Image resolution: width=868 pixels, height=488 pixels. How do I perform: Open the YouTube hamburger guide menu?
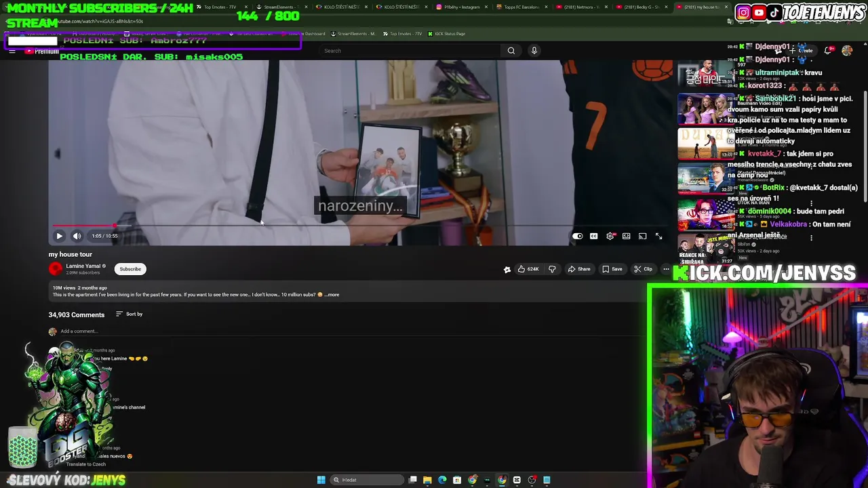(x=12, y=51)
